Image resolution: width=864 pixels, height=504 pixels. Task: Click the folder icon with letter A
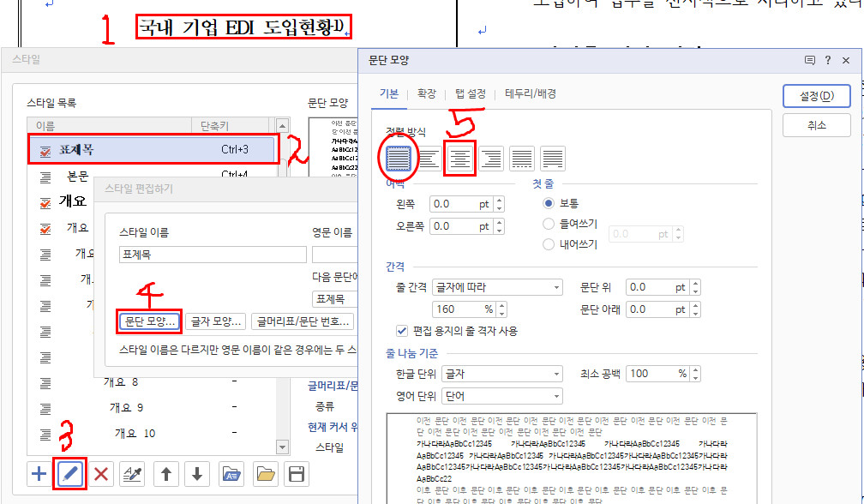[x=231, y=474]
